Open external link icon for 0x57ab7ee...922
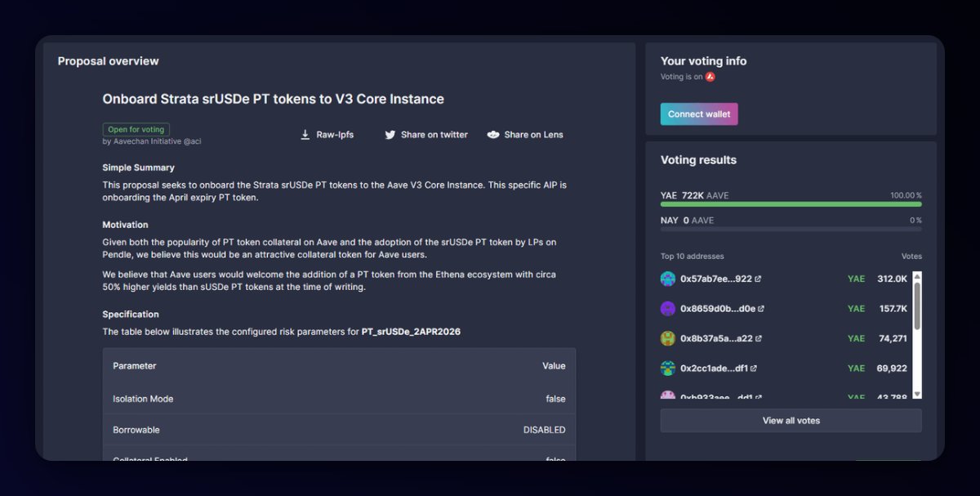 pos(758,279)
